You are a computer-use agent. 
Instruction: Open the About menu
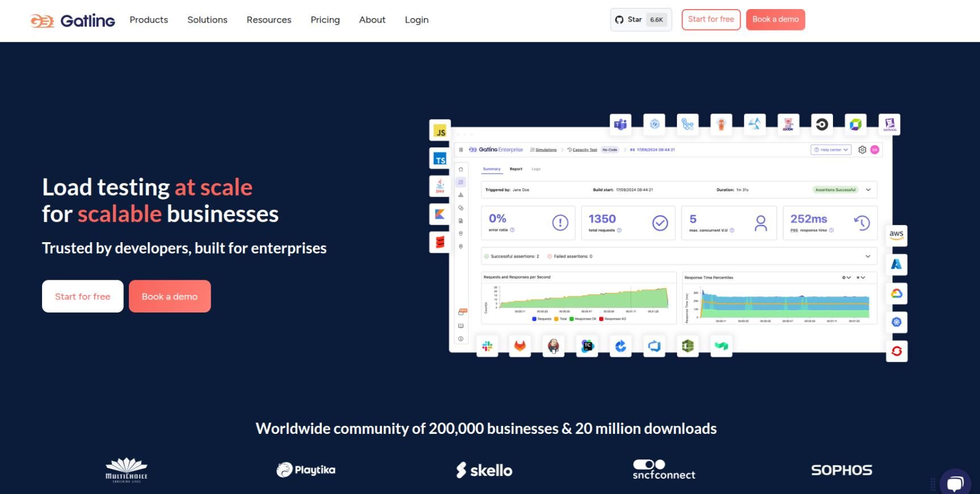[372, 20]
